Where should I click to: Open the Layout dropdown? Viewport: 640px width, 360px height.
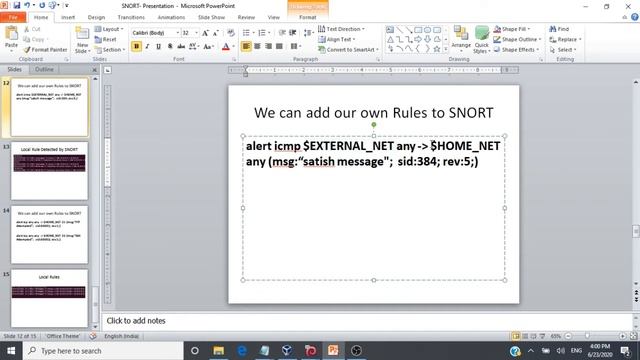(109, 29)
